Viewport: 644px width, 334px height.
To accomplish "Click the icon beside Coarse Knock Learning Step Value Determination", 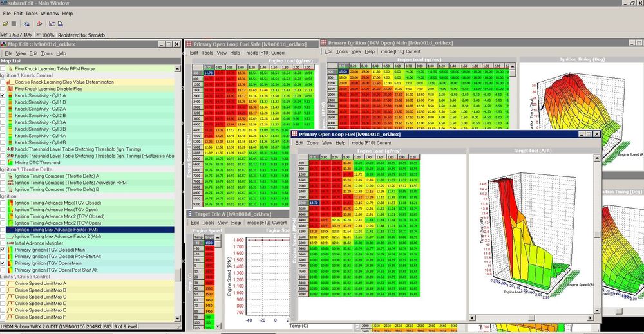I will [x=10, y=82].
